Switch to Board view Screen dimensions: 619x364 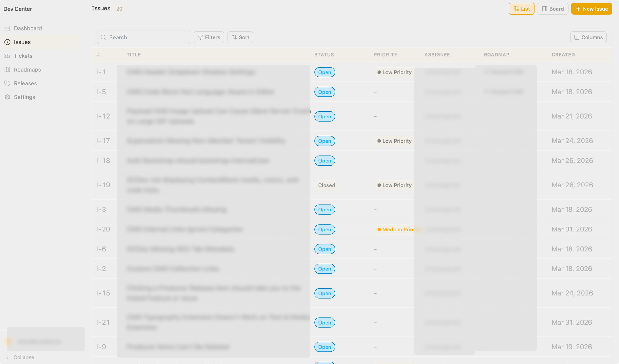[x=553, y=9]
